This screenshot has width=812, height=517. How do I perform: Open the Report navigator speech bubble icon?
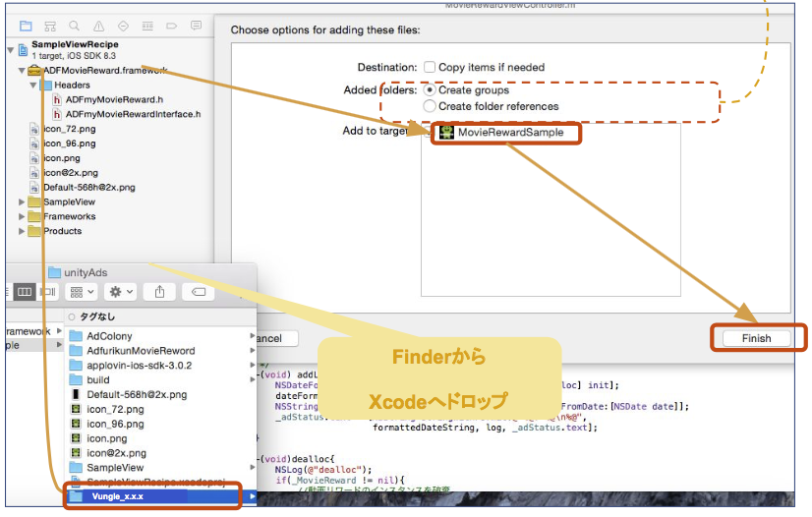(196, 26)
